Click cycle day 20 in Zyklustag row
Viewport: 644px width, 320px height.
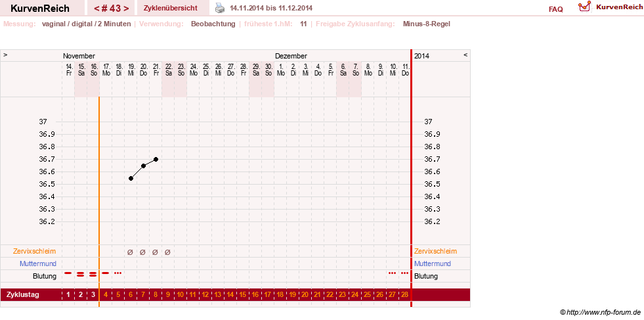305,294
